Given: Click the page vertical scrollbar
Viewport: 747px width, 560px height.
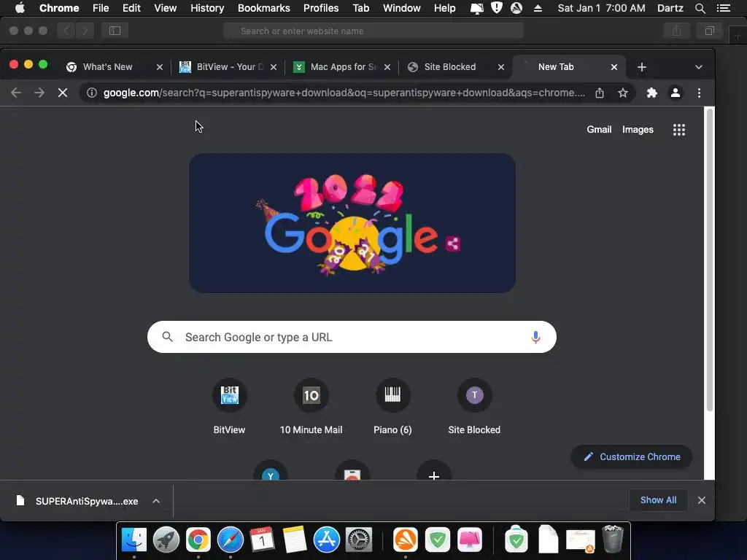Looking at the screenshot, I should (709, 260).
